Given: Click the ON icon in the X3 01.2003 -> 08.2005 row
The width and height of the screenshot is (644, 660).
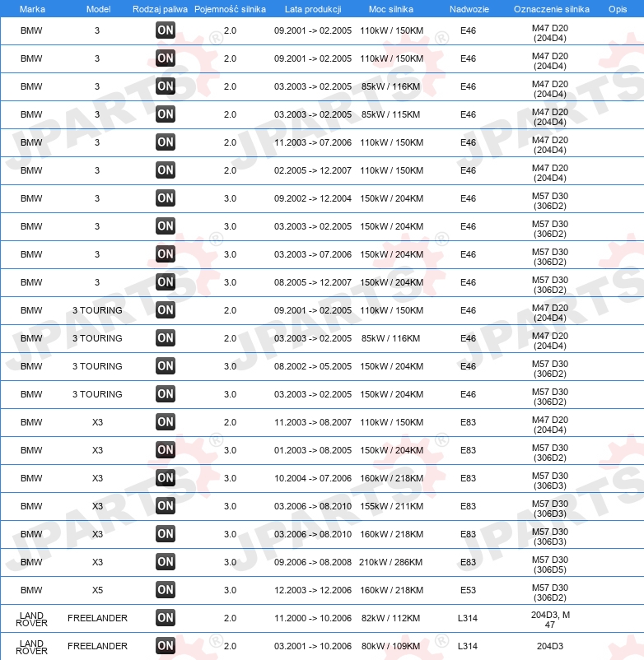Looking at the screenshot, I should tap(165, 450).
